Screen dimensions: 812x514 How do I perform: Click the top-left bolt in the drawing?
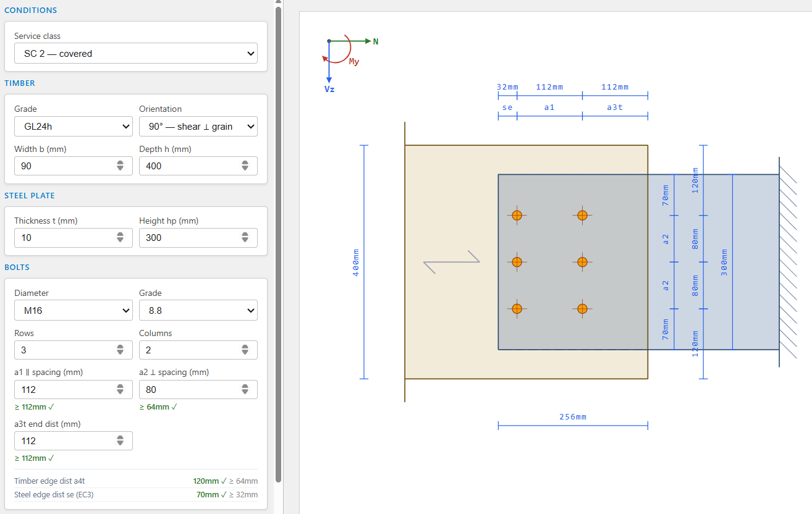(x=517, y=215)
